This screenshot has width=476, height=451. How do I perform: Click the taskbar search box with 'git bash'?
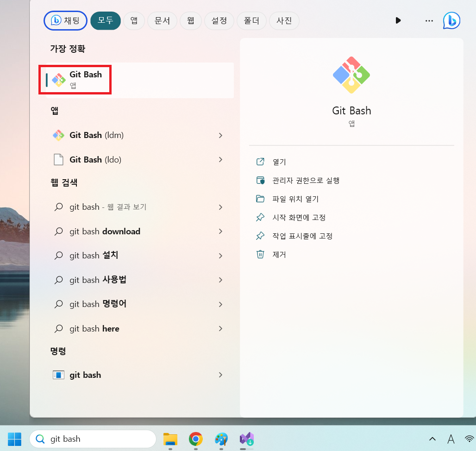coord(93,439)
